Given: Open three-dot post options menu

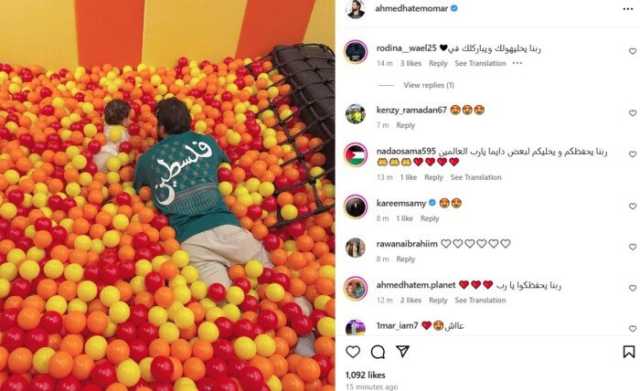Looking at the screenshot, I should [628, 9].
